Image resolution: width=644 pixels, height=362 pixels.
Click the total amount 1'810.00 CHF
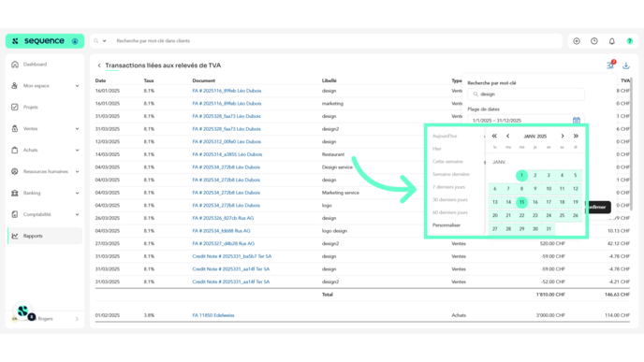pos(550,295)
